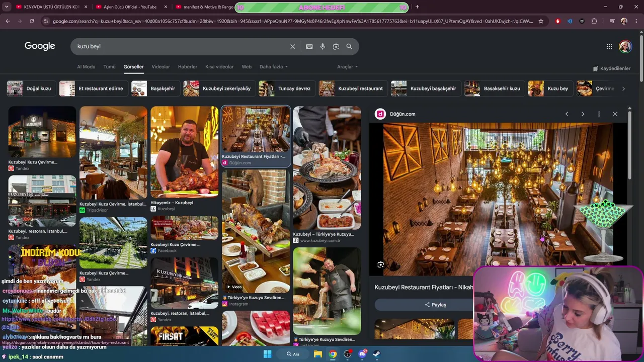The image size is (644, 362).
Task: Bookmark this page with the star icon
Action: click(541, 21)
